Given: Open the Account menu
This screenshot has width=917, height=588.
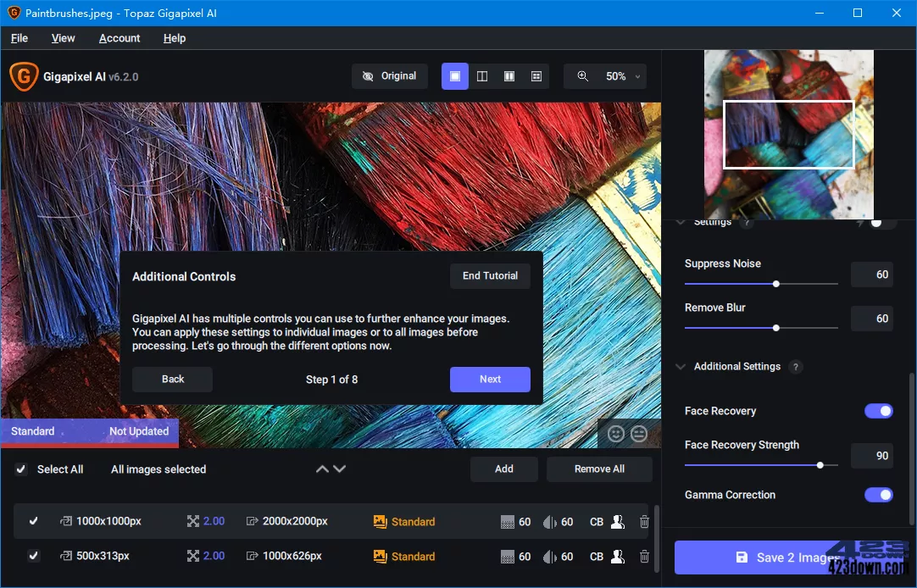Looking at the screenshot, I should click(x=119, y=38).
